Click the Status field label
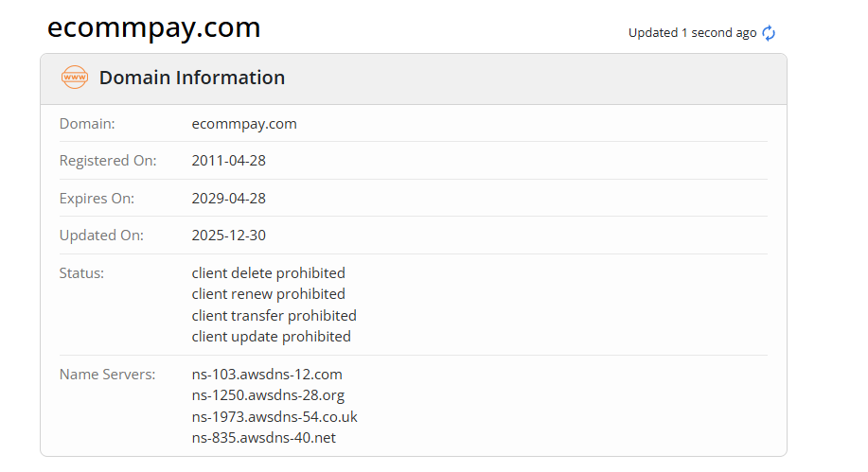 tap(81, 273)
